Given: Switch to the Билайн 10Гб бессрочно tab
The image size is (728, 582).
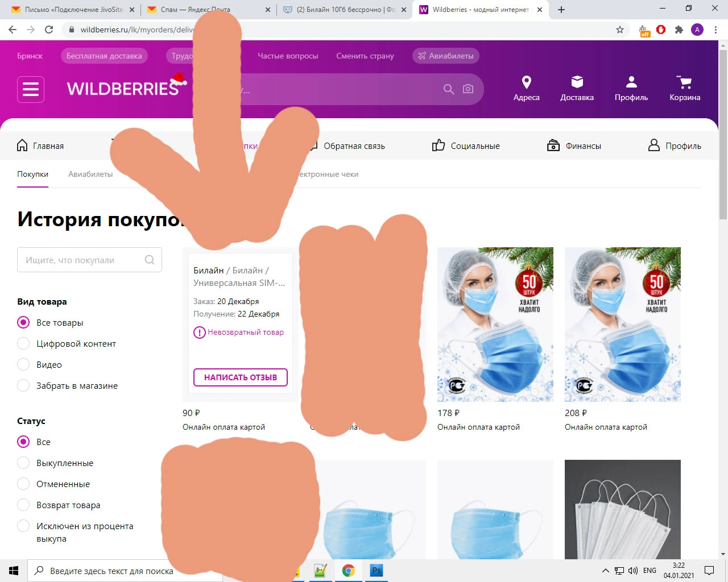Looking at the screenshot, I should pyautogui.click(x=346, y=10).
